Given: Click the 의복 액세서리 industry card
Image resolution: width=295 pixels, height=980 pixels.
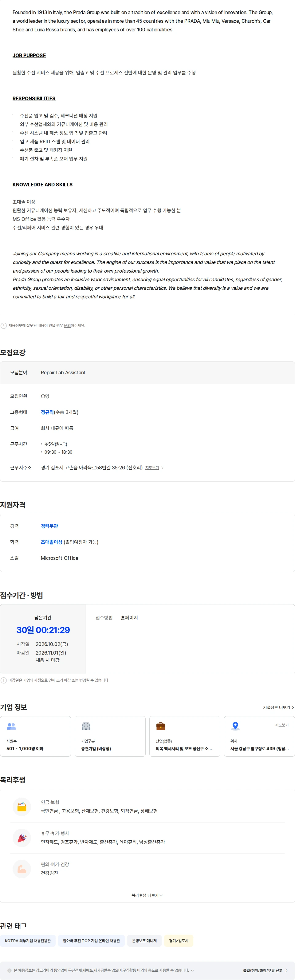Looking at the screenshot, I should pos(185,736).
